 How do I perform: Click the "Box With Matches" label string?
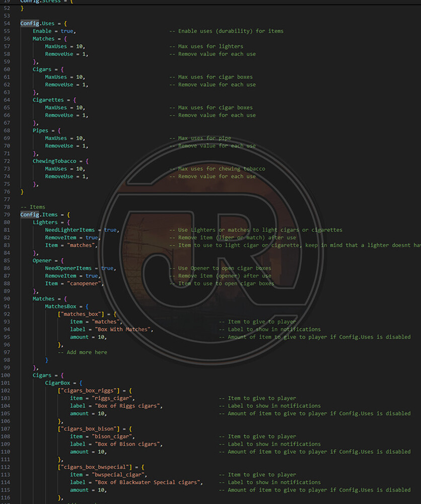(x=123, y=330)
